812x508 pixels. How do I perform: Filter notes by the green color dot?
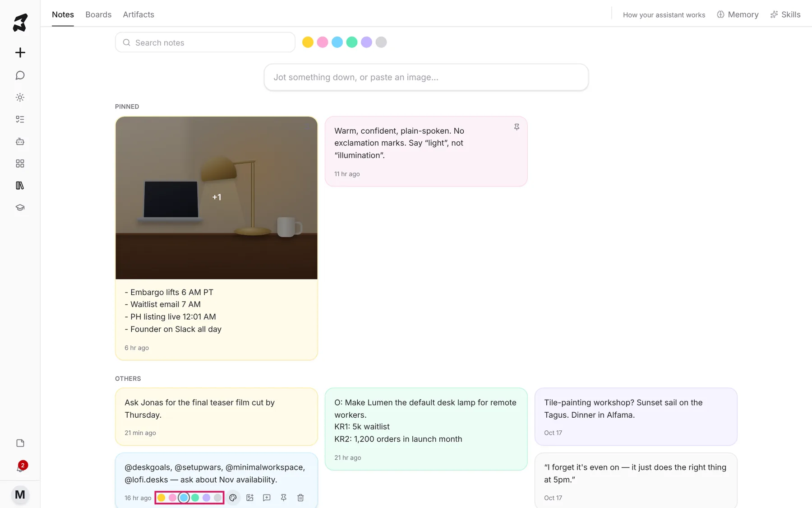pyautogui.click(x=352, y=42)
